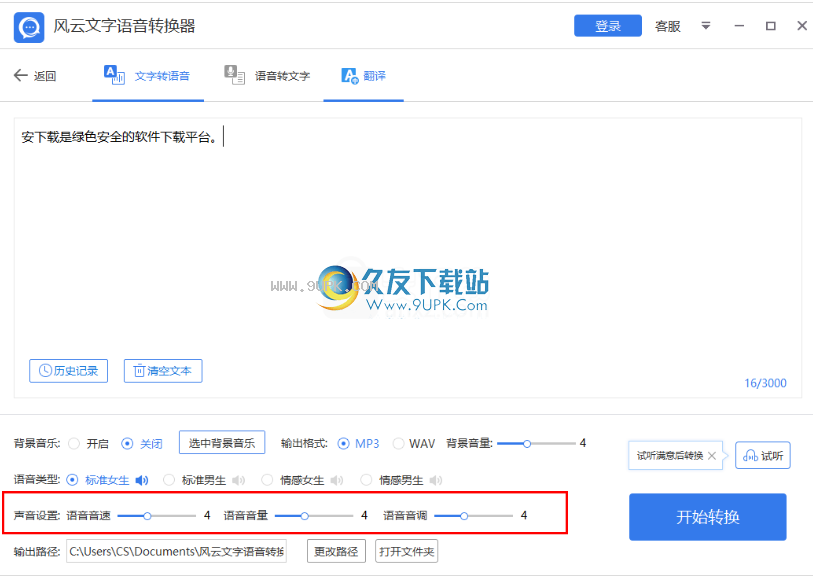This screenshot has width=813, height=577.
Task: Adjust the 语音音量 slider
Action: (314, 516)
